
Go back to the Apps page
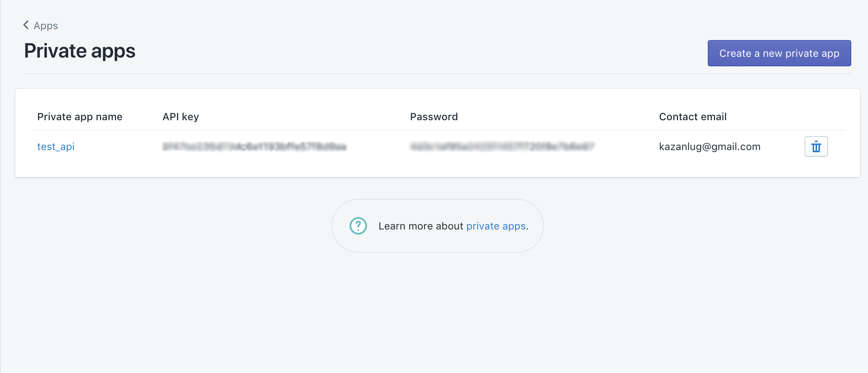[46, 26]
